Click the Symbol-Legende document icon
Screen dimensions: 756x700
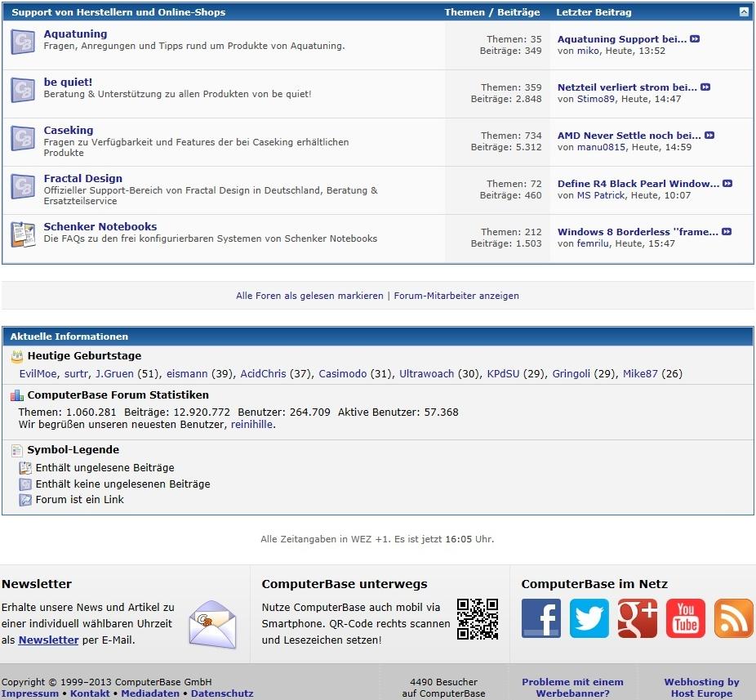17,451
